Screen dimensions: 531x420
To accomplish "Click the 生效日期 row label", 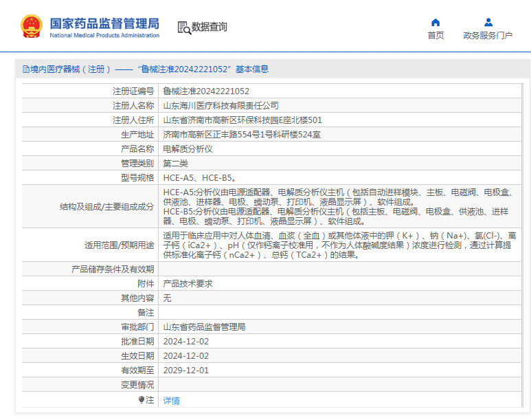I will pyautogui.click(x=137, y=356).
